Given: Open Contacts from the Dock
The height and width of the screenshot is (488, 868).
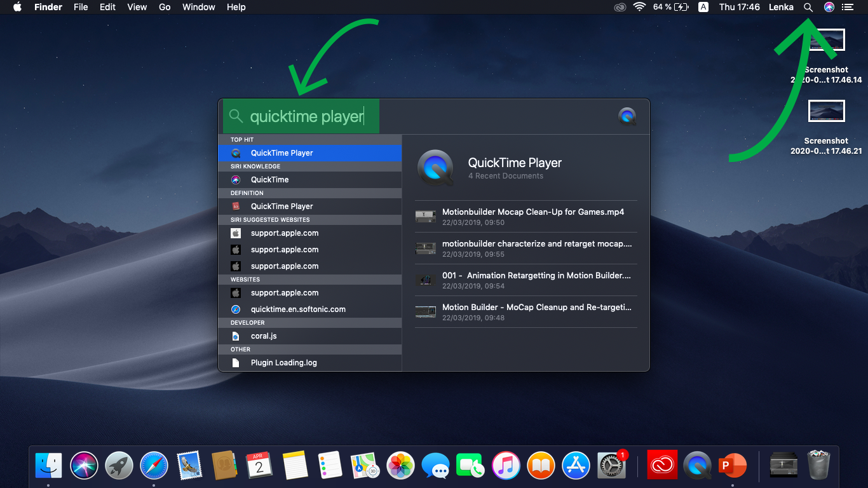Looking at the screenshot, I should [224, 466].
